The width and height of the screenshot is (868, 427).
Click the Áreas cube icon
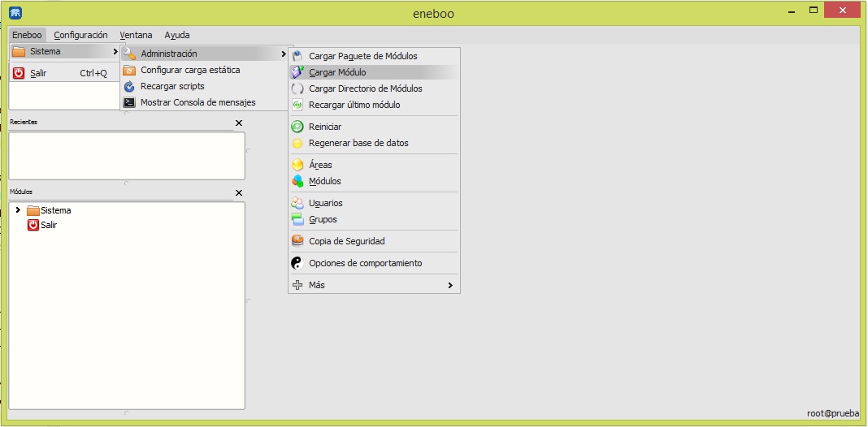[297, 165]
